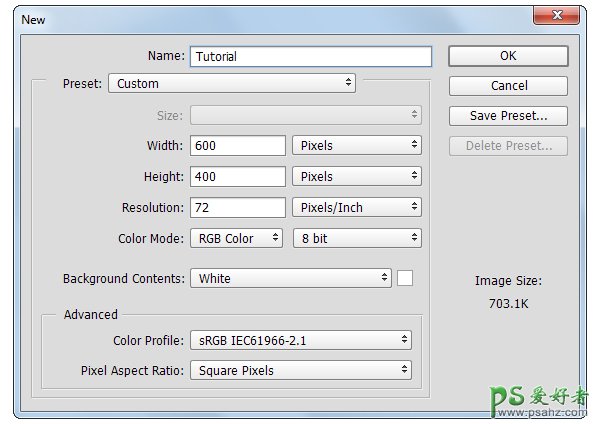Screen dimensions: 600x424
Task: Open the Height units dropdown
Action: 357,177
